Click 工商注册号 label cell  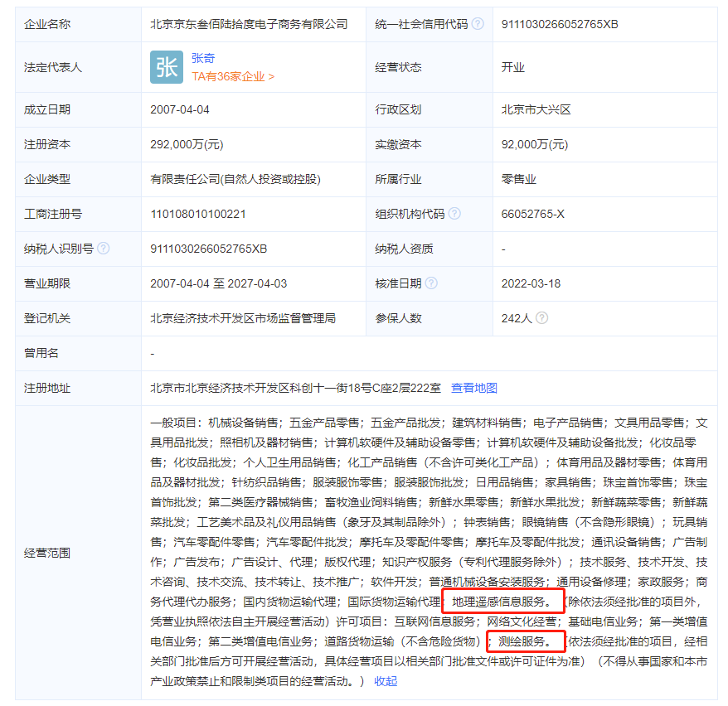[79, 214]
